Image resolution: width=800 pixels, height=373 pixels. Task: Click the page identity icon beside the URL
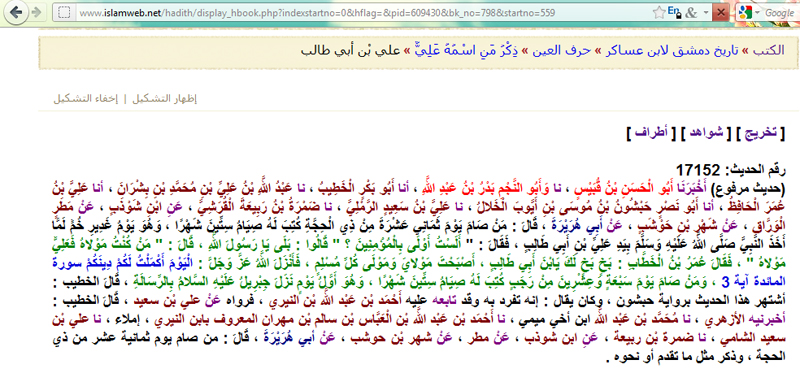coord(64,13)
